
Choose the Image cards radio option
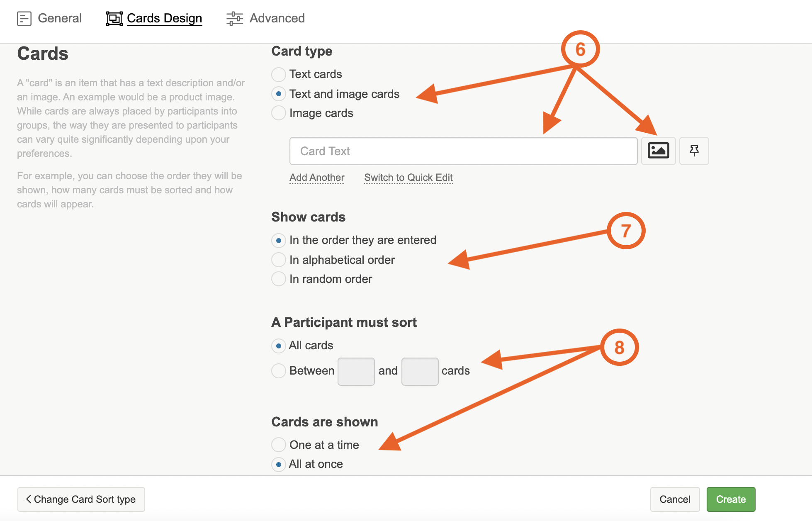(x=279, y=113)
